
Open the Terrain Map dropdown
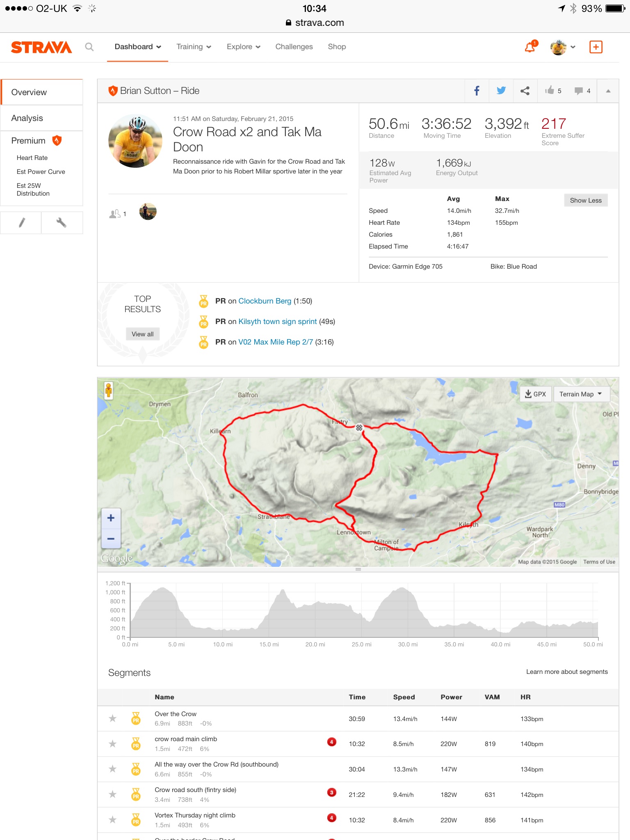pos(581,394)
